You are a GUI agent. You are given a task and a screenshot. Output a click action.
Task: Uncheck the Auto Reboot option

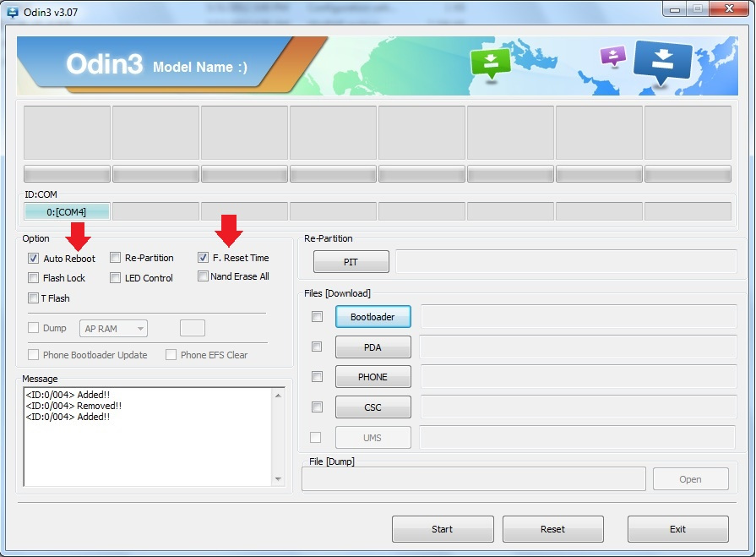point(34,258)
